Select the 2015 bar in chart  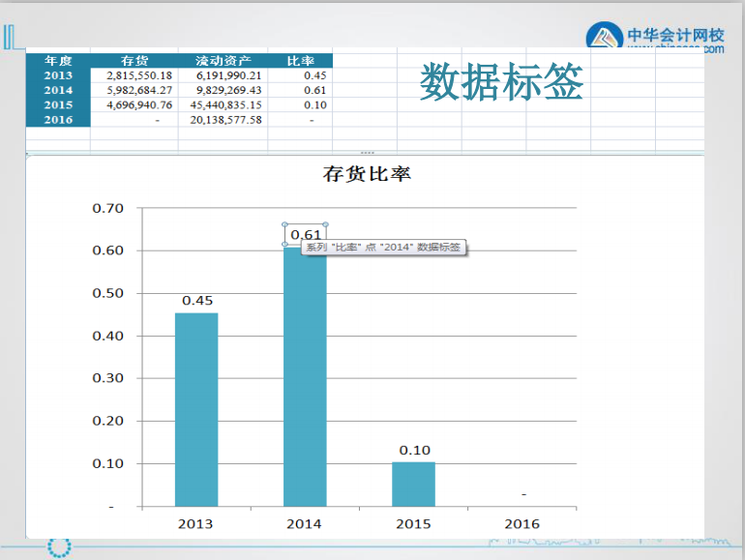pyautogui.click(x=413, y=484)
